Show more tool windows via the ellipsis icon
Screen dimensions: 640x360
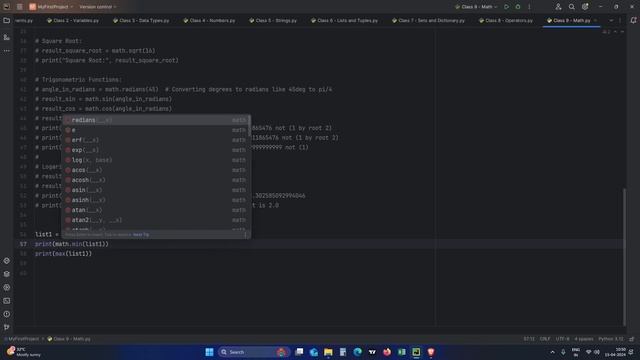(x=7, y=51)
